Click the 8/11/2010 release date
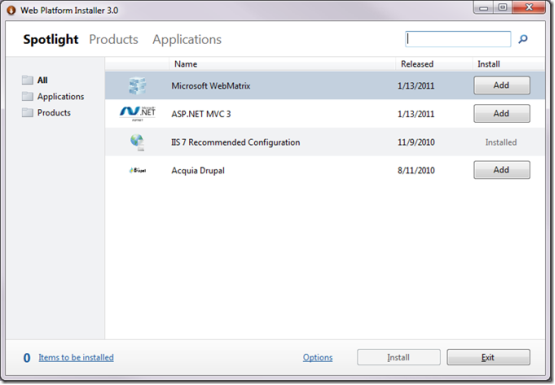Viewport: 555px width, 385px height. 416,171
